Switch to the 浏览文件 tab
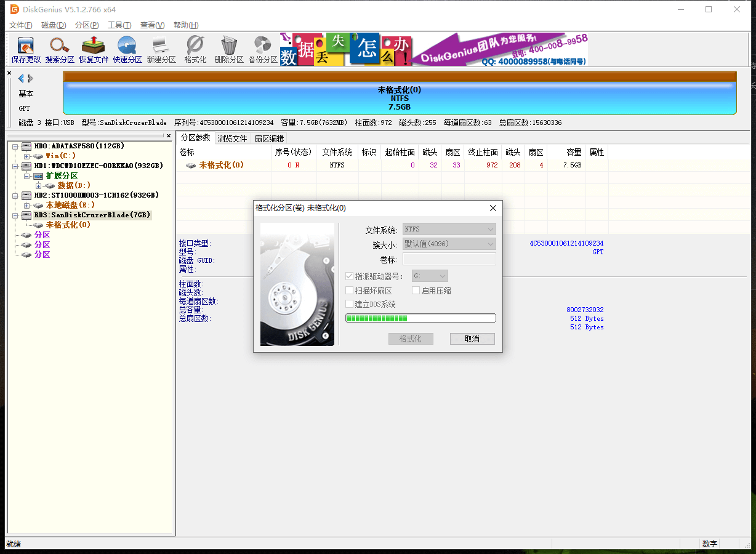 click(232, 138)
